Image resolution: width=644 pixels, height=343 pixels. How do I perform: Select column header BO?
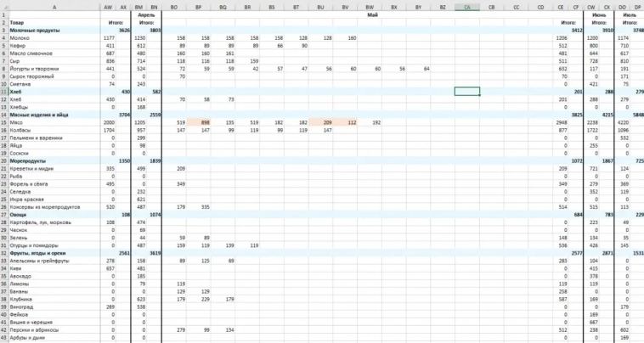coord(174,8)
